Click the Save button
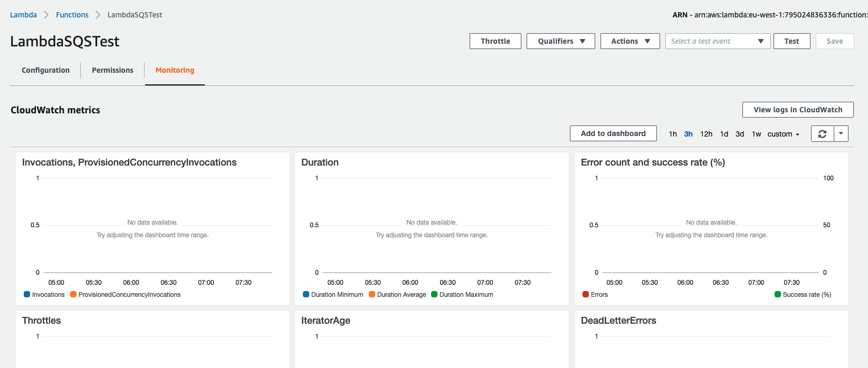 click(835, 41)
